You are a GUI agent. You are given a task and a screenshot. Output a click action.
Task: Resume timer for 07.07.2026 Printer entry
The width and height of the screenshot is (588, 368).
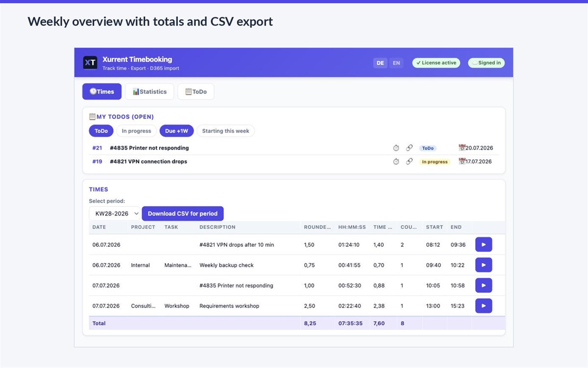484,285
